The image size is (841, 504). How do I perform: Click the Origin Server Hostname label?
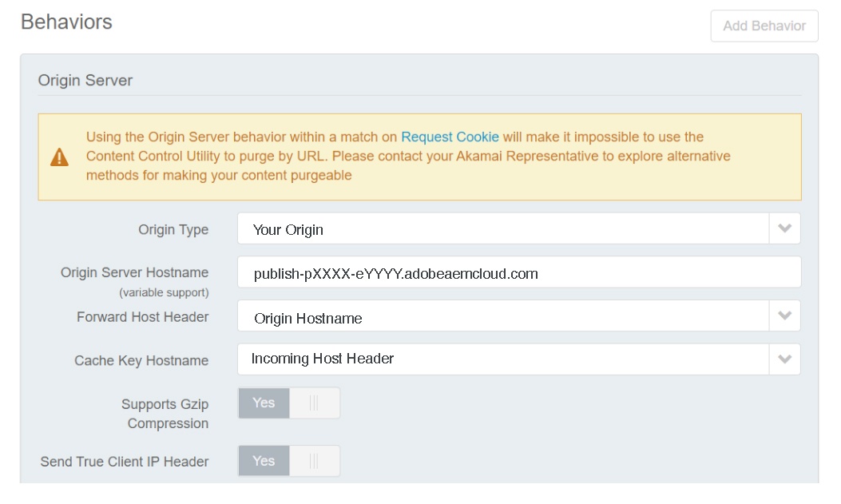pyautogui.click(x=134, y=272)
